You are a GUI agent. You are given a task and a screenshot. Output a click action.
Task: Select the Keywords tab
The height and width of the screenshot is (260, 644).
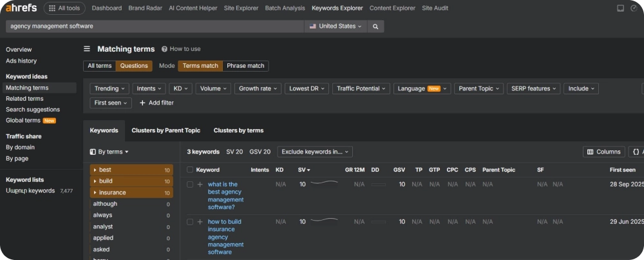104,130
